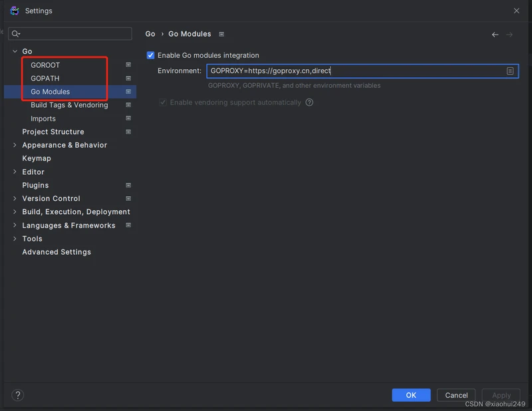Image resolution: width=532 pixels, height=411 pixels.
Task: Disable Go modules integration checkbox
Action: click(150, 55)
